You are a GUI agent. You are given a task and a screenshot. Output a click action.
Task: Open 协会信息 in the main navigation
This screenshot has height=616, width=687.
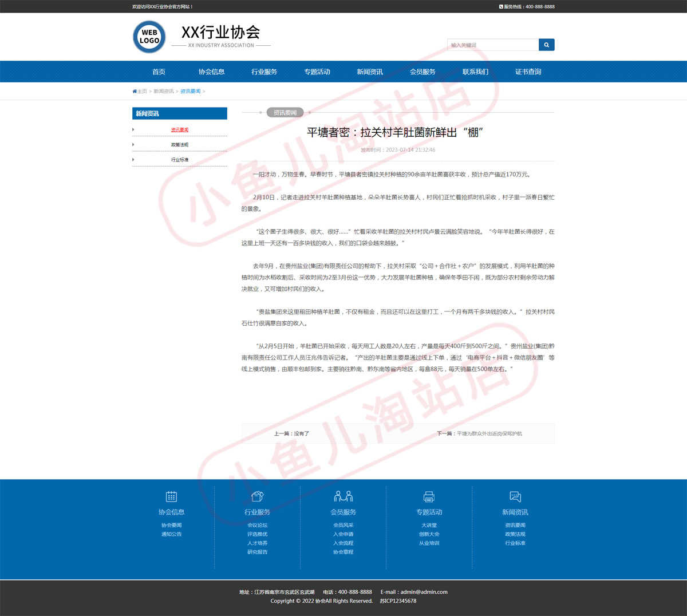pos(211,72)
